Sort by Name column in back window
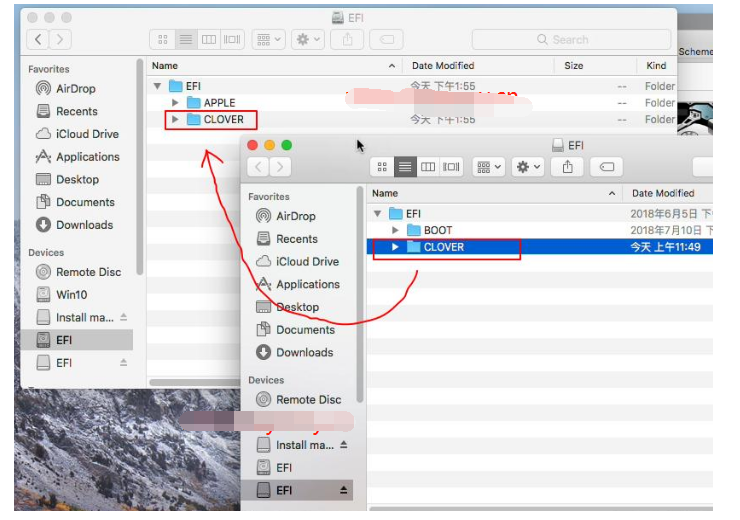The height and width of the screenshot is (520, 740). click(x=274, y=66)
